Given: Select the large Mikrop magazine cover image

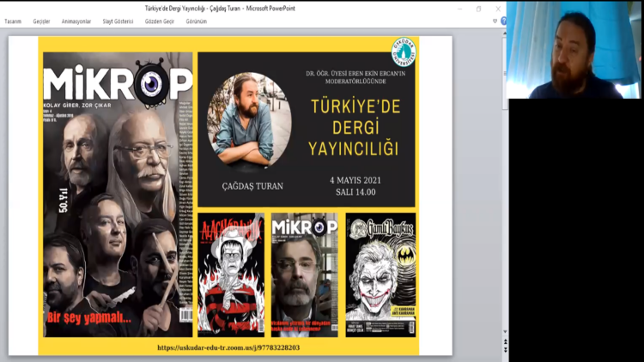Looking at the screenshot, I should (118, 195).
